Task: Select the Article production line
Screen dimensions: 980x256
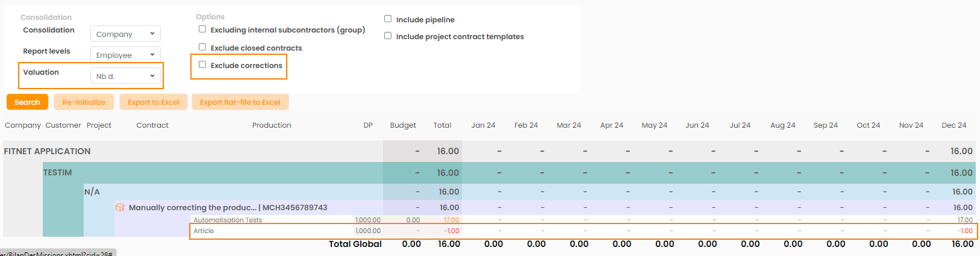Action: pyautogui.click(x=204, y=231)
